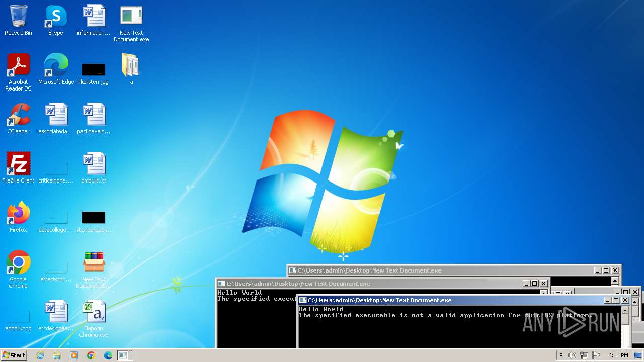The width and height of the screenshot is (644, 362).
Task: Launch Google Chrome desktop shortcut
Action: point(18,269)
